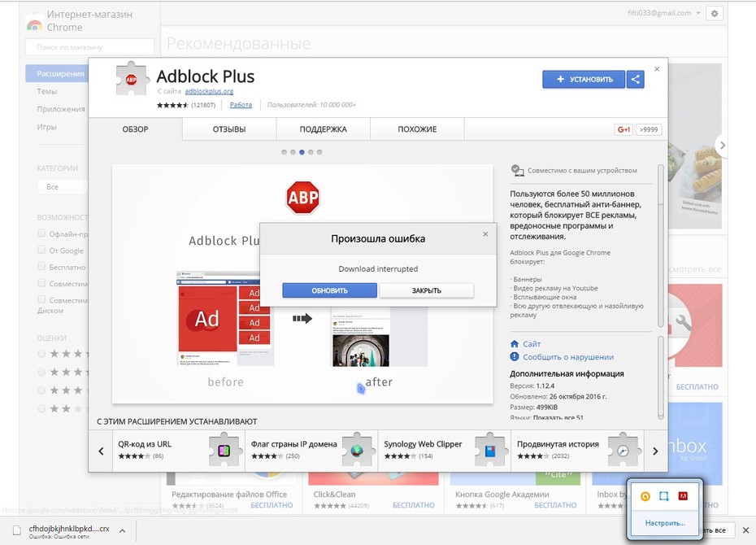
Task: Click the description panel scrollbar
Action: pyautogui.click(x=661, y=246)
